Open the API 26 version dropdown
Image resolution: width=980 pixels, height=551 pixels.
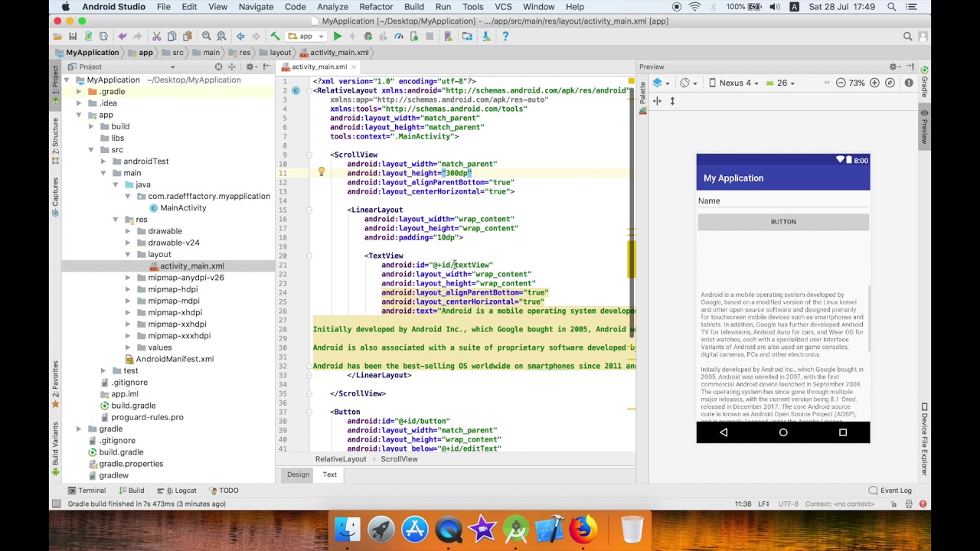point(781,83)
